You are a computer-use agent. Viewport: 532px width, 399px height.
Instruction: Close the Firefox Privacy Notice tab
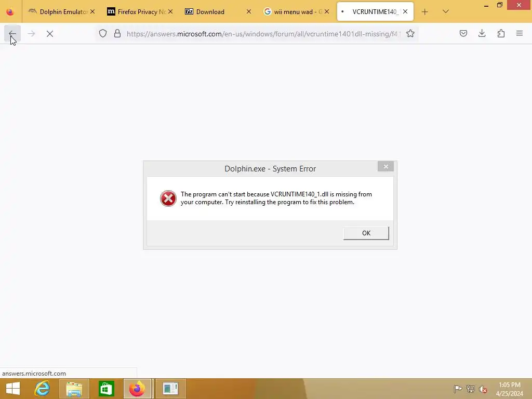(x=170, y=11)
